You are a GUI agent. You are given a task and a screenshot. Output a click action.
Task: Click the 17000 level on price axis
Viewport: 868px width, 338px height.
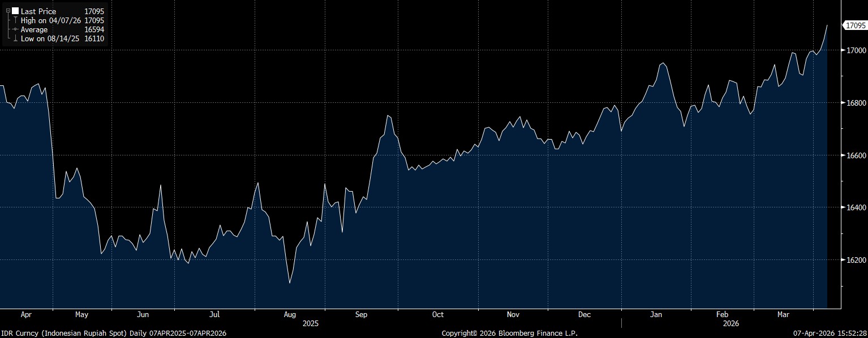[856, 50]
